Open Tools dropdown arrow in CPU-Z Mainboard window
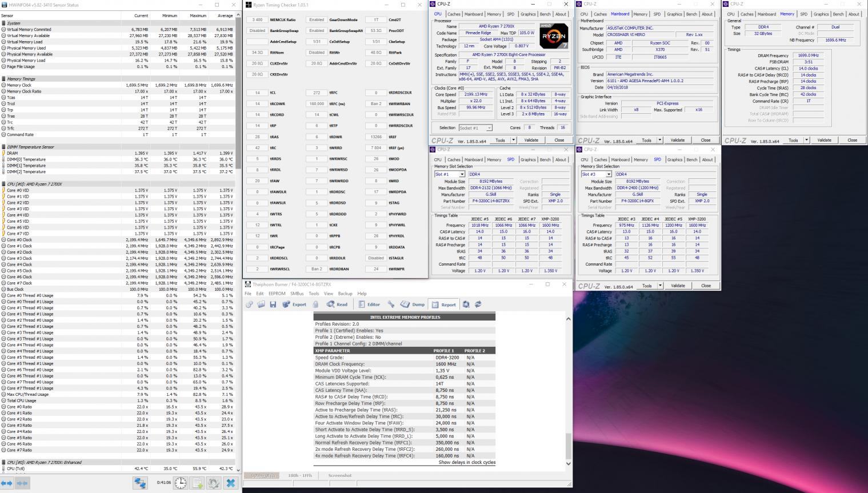The image size is (868, 493). click(x=660, y=140)
